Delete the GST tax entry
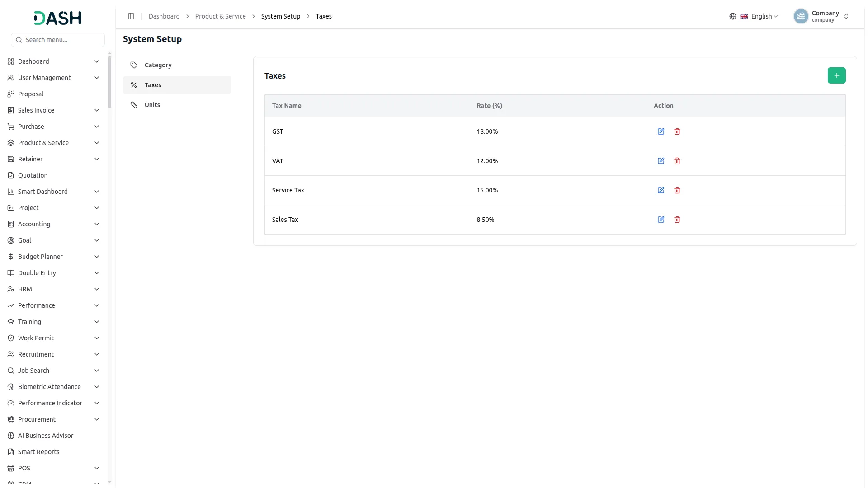 click(x=677, y=131)
